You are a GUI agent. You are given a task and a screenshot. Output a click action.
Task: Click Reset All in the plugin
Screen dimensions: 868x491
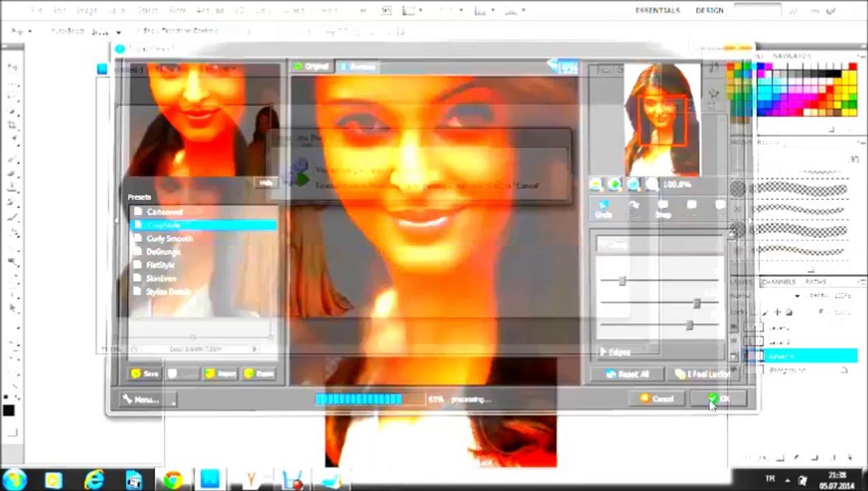[x=626, y=374]
